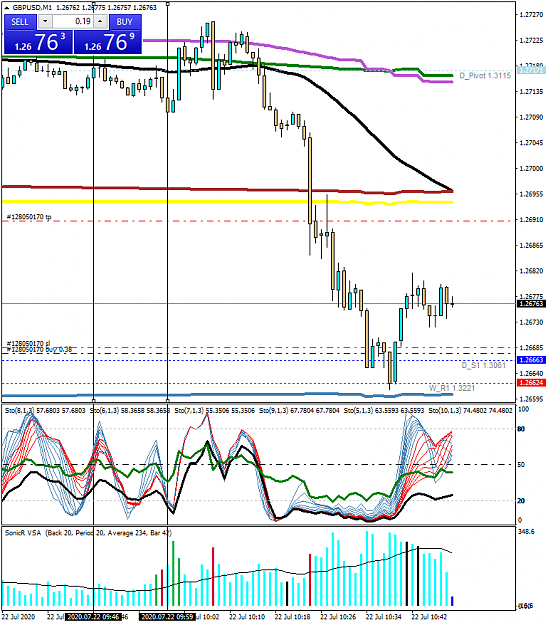Click the GBPUSD,M1 chart title text
The height and width of the screenshot is (625, 548).
[x=32, y=8]
